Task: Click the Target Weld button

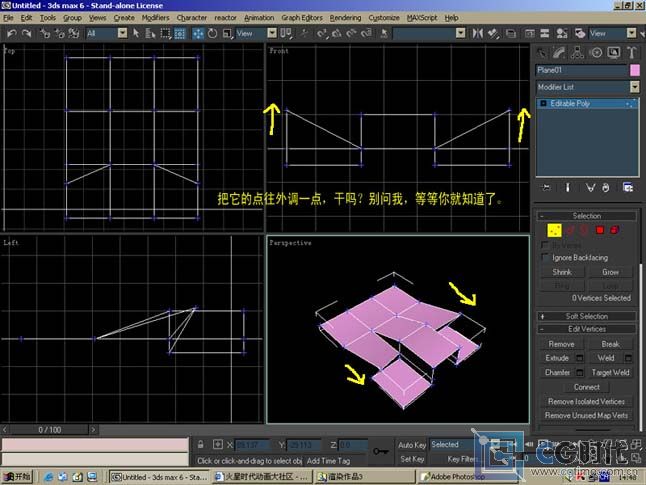Action: click(610, 372)
